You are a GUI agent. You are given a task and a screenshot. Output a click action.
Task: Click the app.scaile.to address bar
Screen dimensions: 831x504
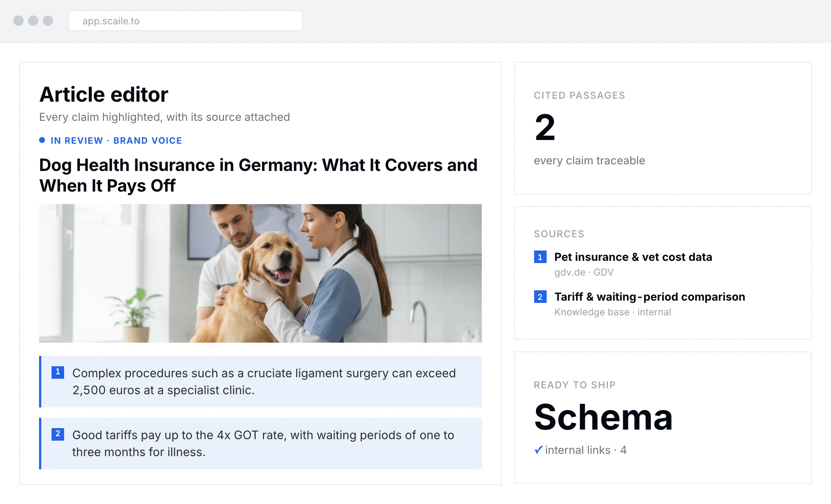click(186, 21)
